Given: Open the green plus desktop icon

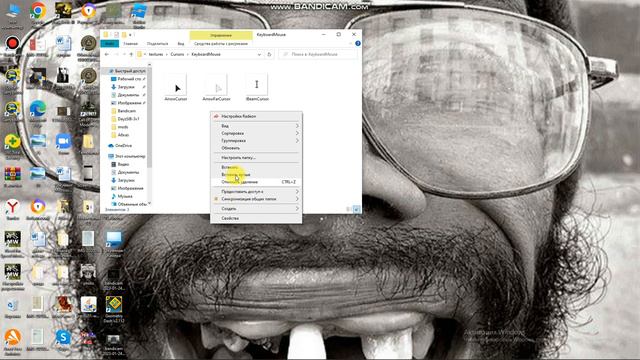Looking at the screenshot, I should 12,142.
